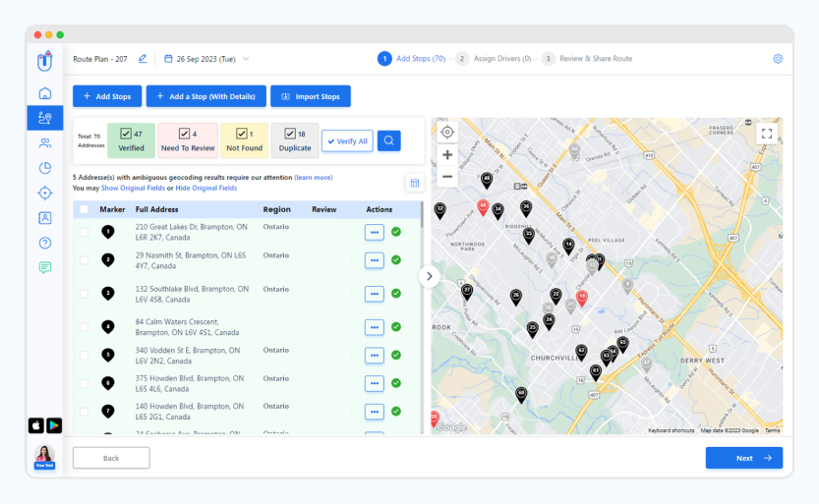819x504 pixels.
Task: Select the route planning sidebar icon
Action: [45, 118]
